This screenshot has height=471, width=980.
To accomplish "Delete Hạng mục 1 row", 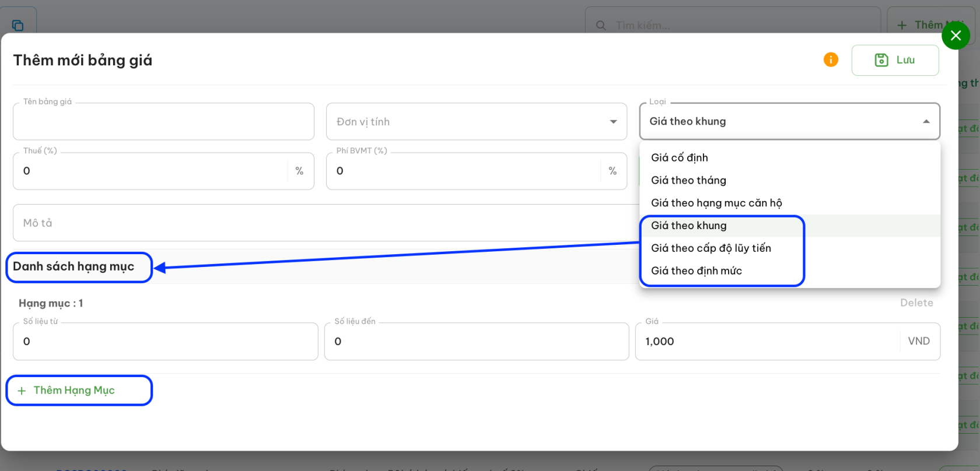I will (916, 303).
